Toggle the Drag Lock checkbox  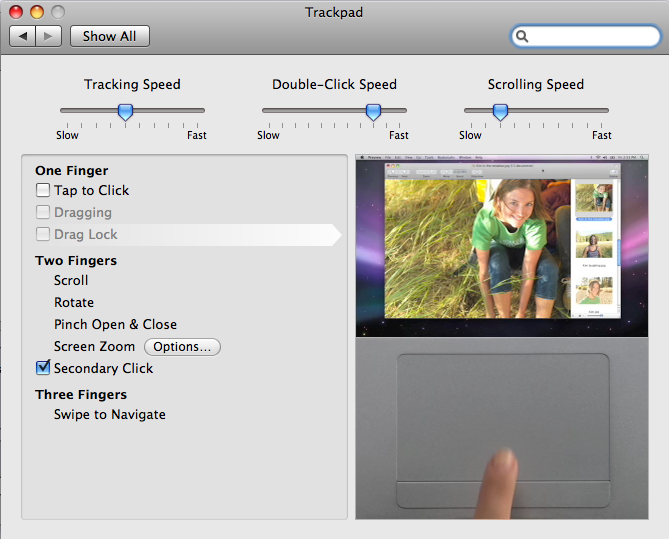(43, 234)
